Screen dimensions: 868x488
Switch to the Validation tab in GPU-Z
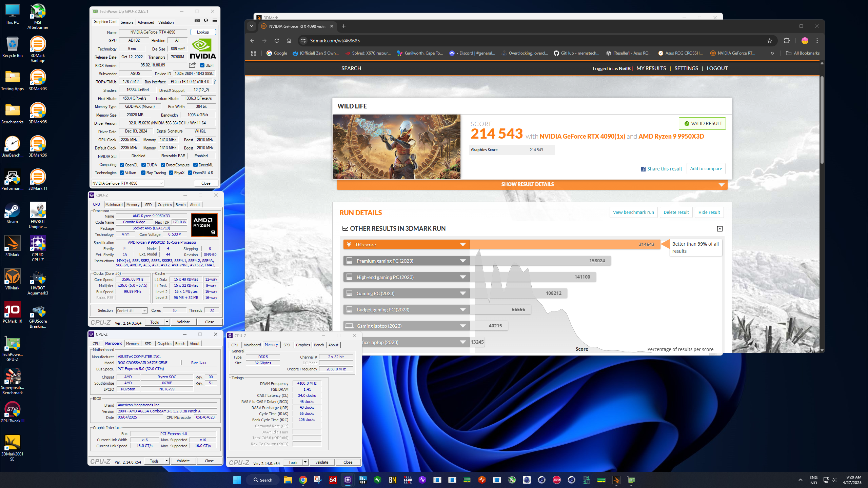pos(166,22)
